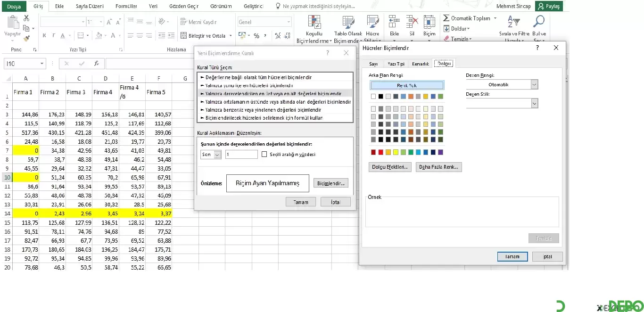
Task: Click the Tablo Olarak Biçimlendir icon
Action: click(x=348, y=22)
